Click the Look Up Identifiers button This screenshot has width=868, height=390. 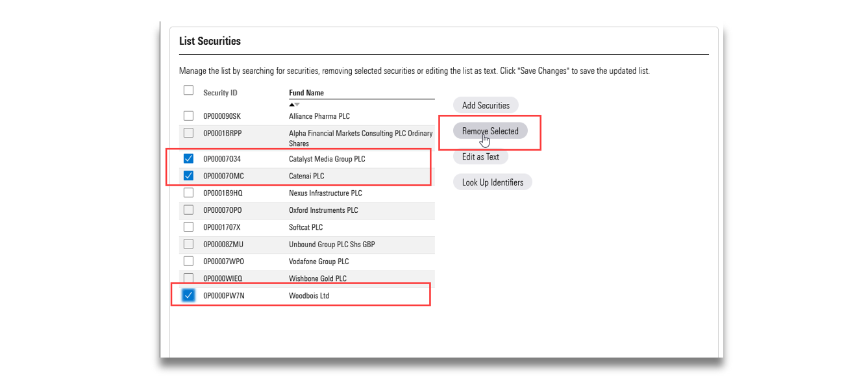(x=493, y=182)
